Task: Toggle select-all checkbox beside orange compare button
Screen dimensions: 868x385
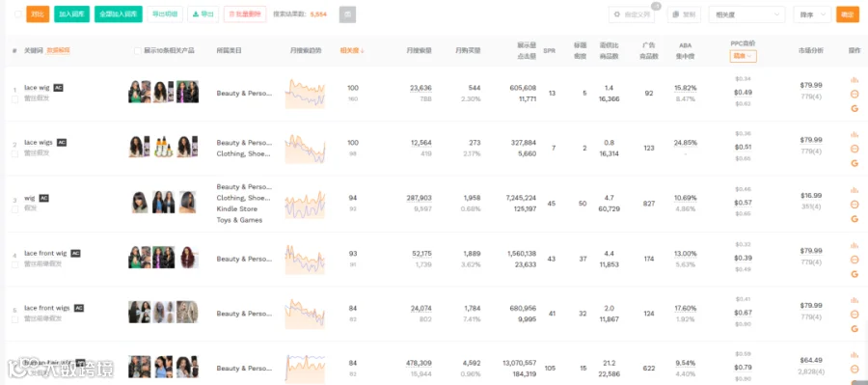Action: click(x=18, y=14)
